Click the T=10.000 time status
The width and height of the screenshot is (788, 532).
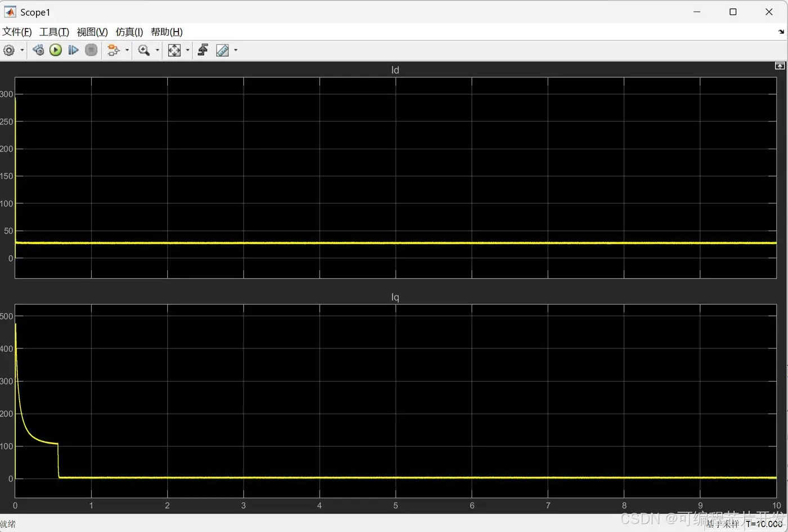click(764, 524)
